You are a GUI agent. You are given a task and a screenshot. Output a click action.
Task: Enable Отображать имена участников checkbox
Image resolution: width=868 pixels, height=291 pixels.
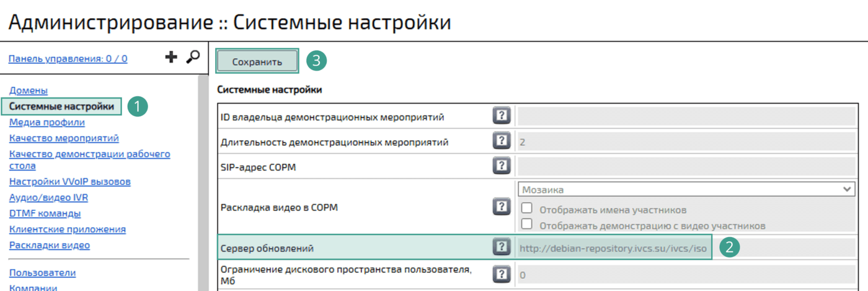[x=527, y=209]
